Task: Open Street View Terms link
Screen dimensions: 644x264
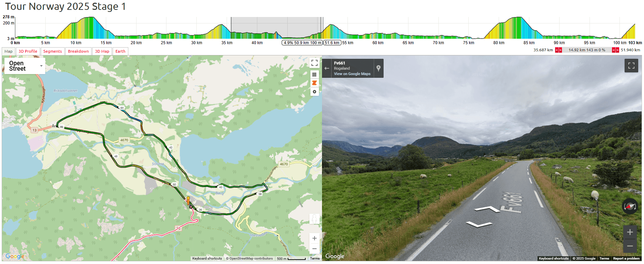Action: (x=604, y=259)
